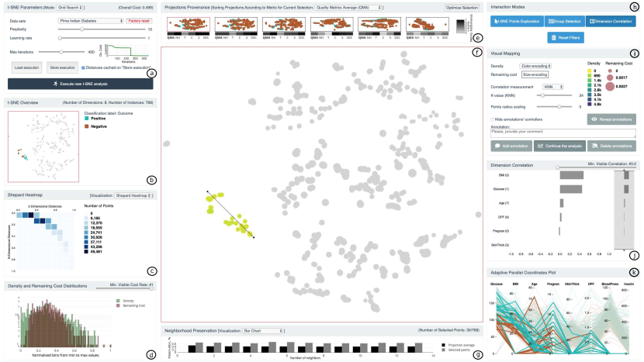Select Dimension Correlation interaction mode
The image size is (644, 362).
click(x=611, y=22)
